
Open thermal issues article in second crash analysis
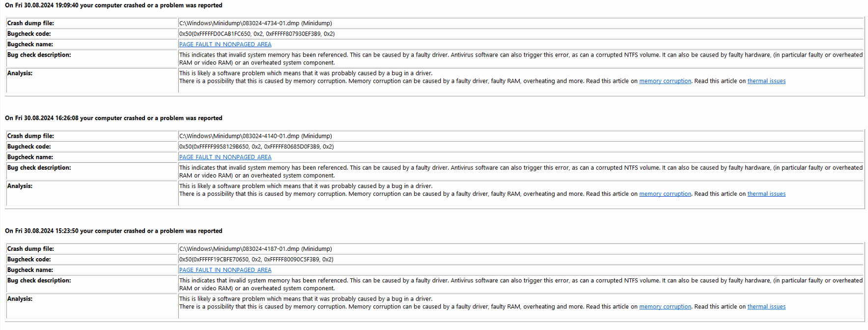[766, 194]
